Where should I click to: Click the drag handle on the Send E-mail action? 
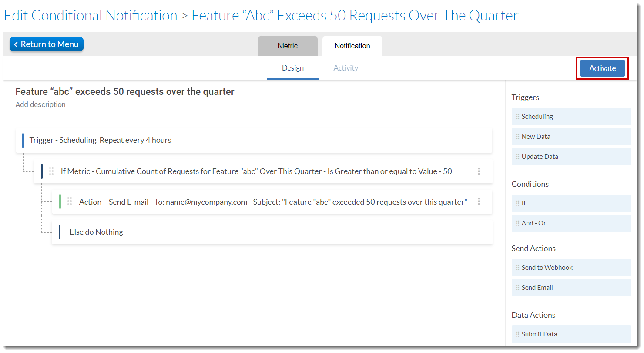tap(70, 202)
